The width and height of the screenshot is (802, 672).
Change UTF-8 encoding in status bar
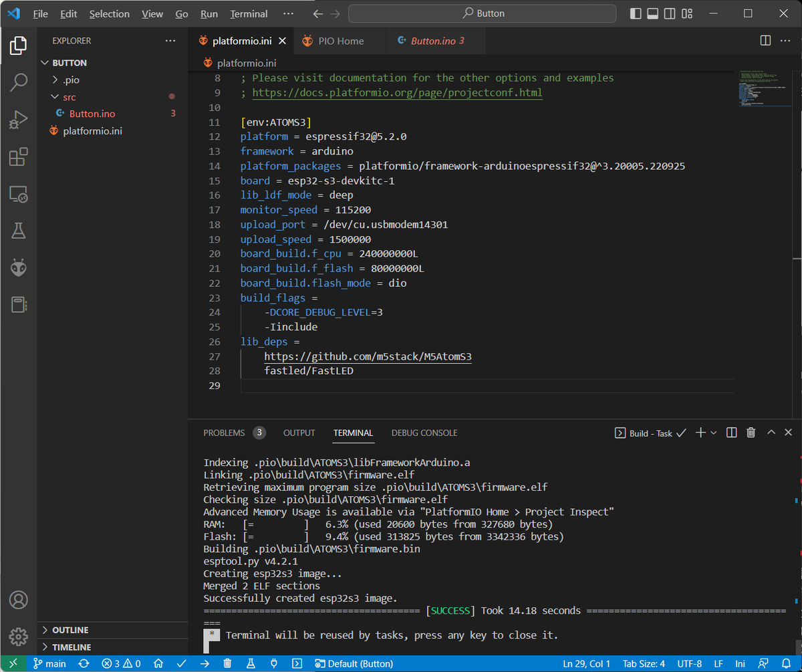pyautogui.click(x=689, y=664)
